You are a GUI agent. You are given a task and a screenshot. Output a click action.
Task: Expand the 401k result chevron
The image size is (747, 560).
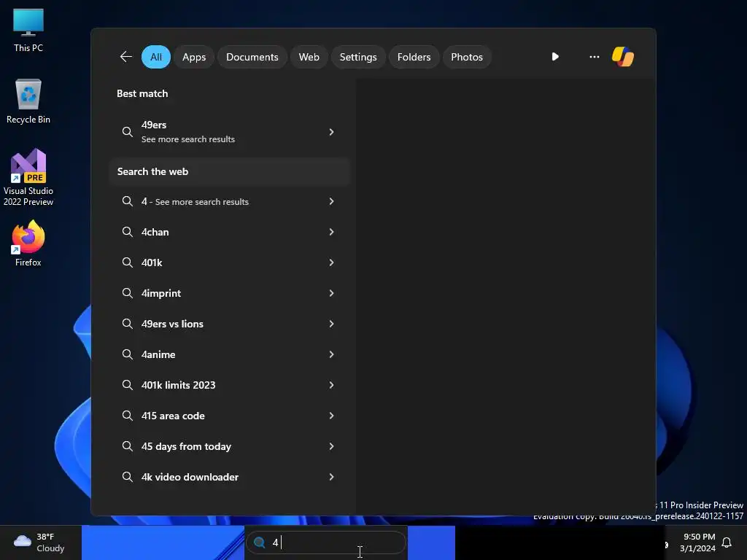332,262
